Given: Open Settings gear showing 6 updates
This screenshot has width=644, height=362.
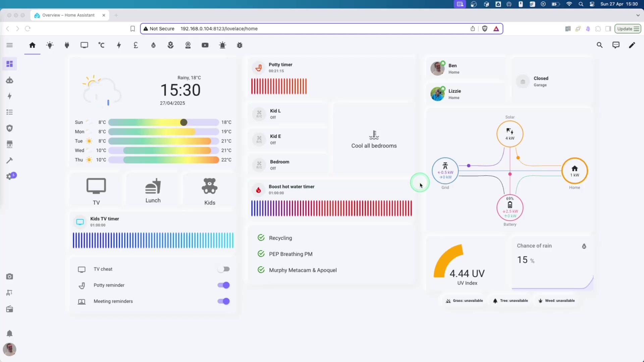Looking at the screenshot, I should tap(10, 176).
